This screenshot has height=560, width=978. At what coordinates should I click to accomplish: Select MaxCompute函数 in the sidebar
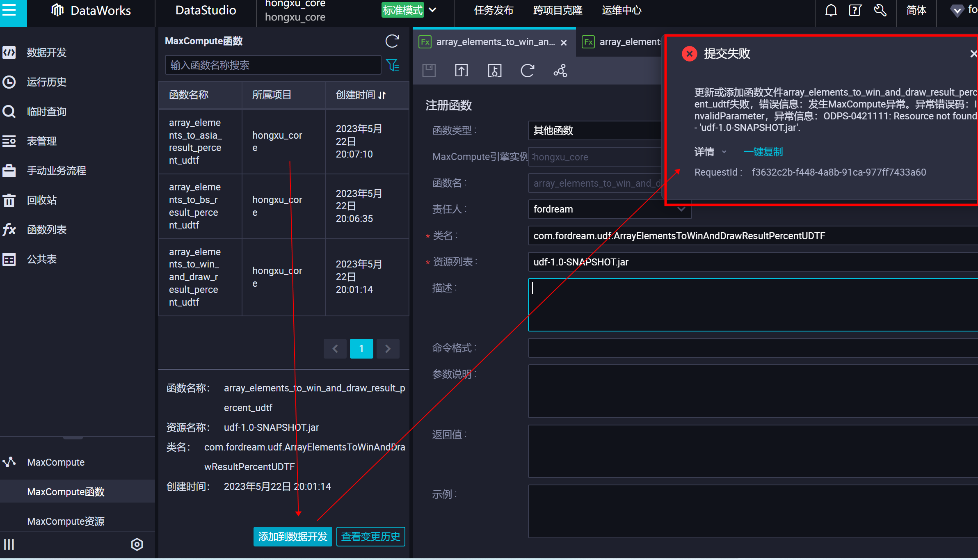click(x=66, y=491)
